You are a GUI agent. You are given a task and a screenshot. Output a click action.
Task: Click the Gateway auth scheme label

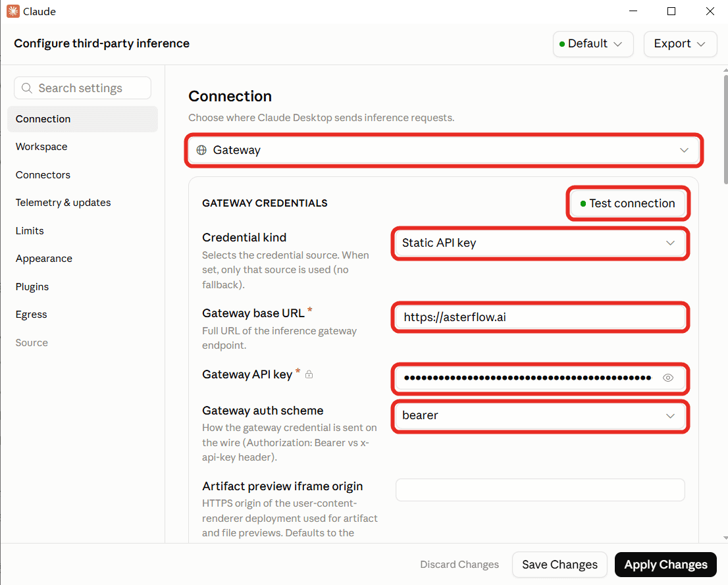coord(263,411)
